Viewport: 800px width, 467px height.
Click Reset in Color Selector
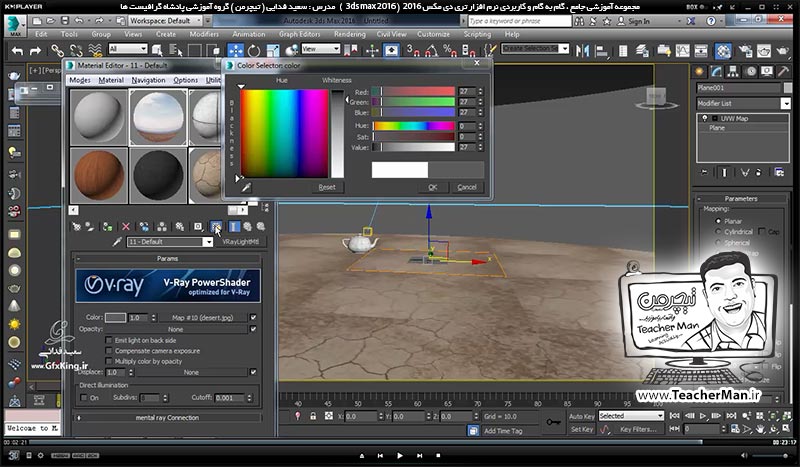(x=327, y=187)
